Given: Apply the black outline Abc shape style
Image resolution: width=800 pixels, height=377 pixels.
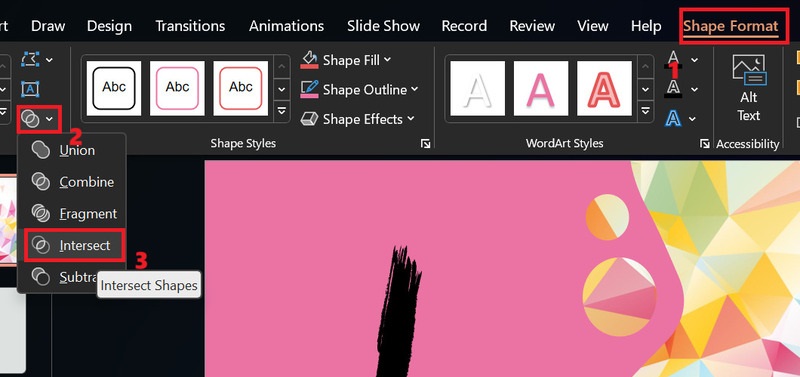Looking at the screenshot, I should coord(114,88).
